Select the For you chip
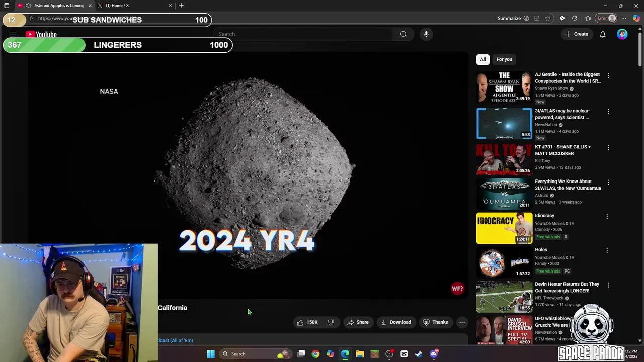The image size is (644, 362). tap(504, 59)
